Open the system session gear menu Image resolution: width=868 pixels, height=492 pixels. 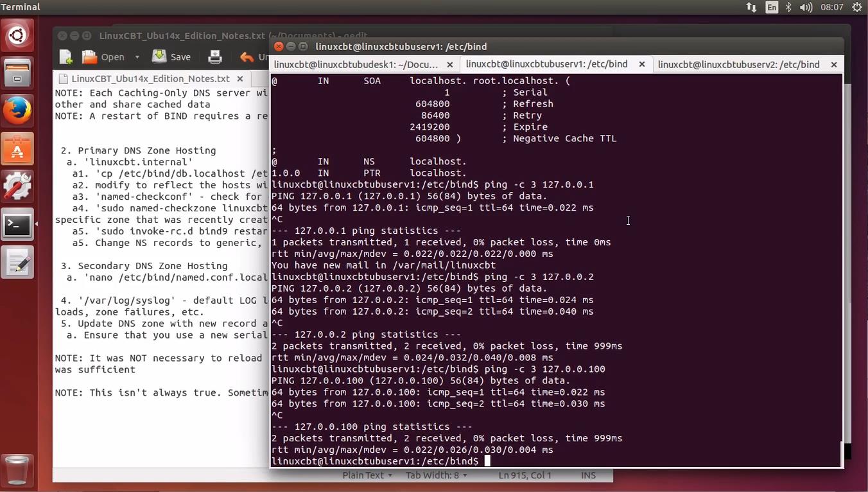pyautogui.click(x=856, y=7)
